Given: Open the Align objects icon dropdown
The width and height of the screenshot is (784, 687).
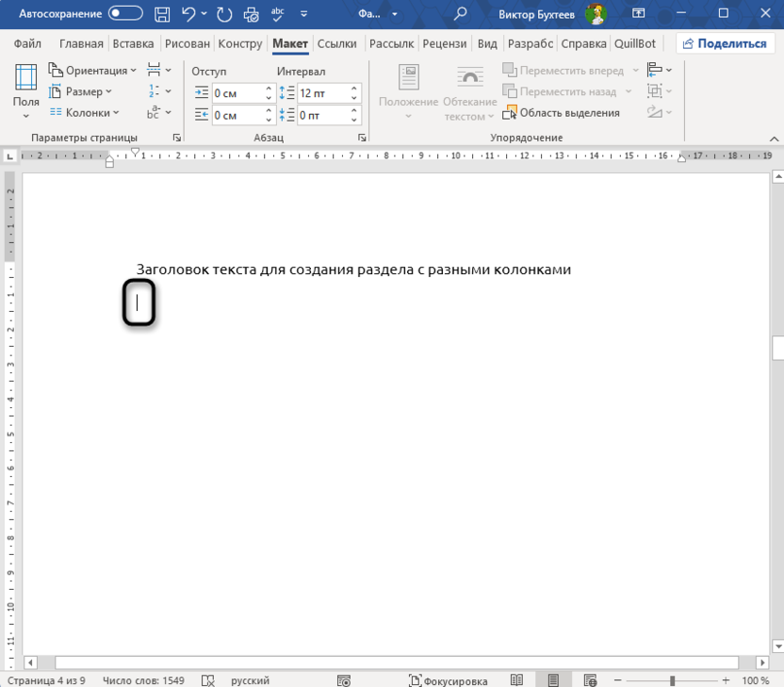Looking at the screenshot, I should (659, 71).
